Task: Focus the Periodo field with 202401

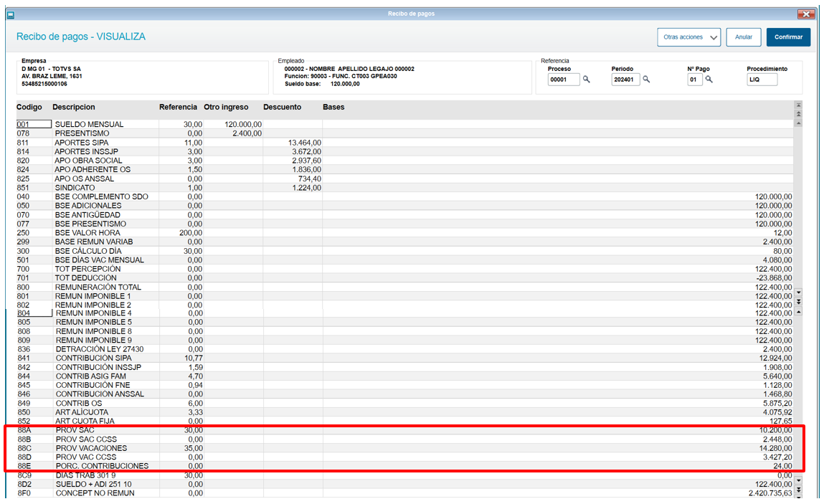Action: click(x=625, y=80)
